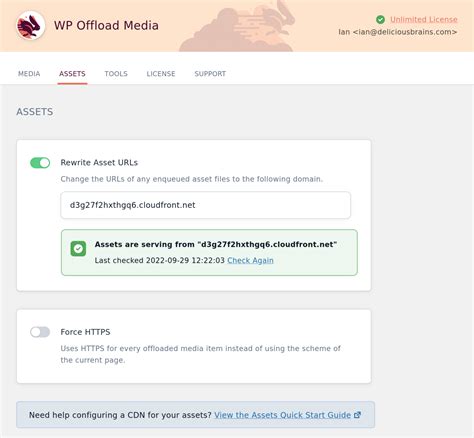The height and width of the screenshot is (438, 474).
Task: Click the WP Offload Media title text
Action: click(x=106, y=25)
